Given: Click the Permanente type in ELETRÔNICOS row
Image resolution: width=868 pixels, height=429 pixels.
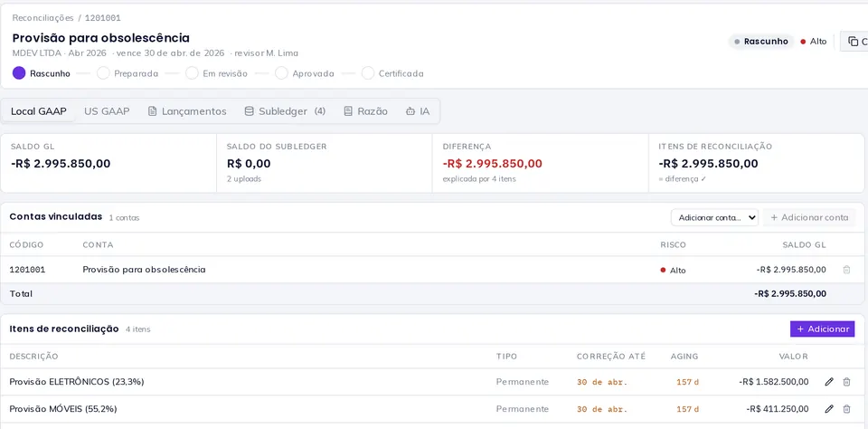Looking at the screenshot, I should point(523,382).
